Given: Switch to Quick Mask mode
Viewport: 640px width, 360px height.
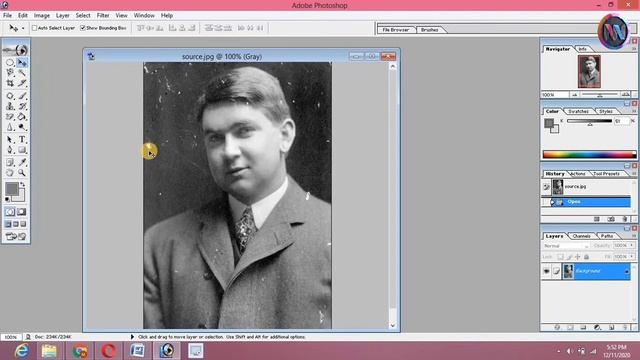Looking at the screenshot, I should point(22,212).
